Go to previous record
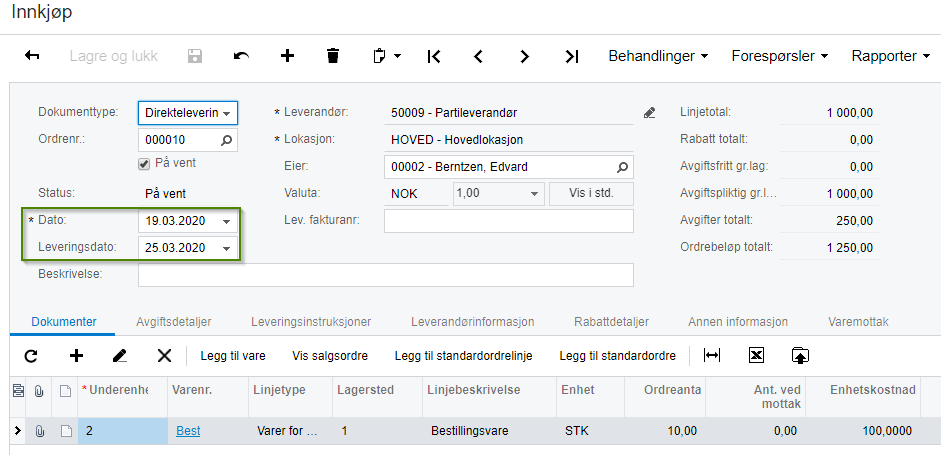The height and width of the screenshot is (455, 941). [478, 56]
